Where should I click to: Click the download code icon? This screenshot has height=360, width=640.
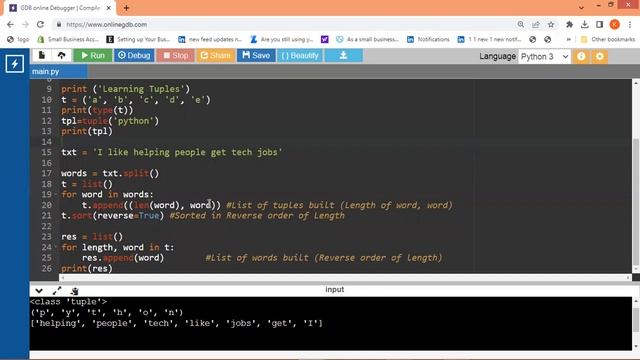pyautogui.click(x=343, y=55)
